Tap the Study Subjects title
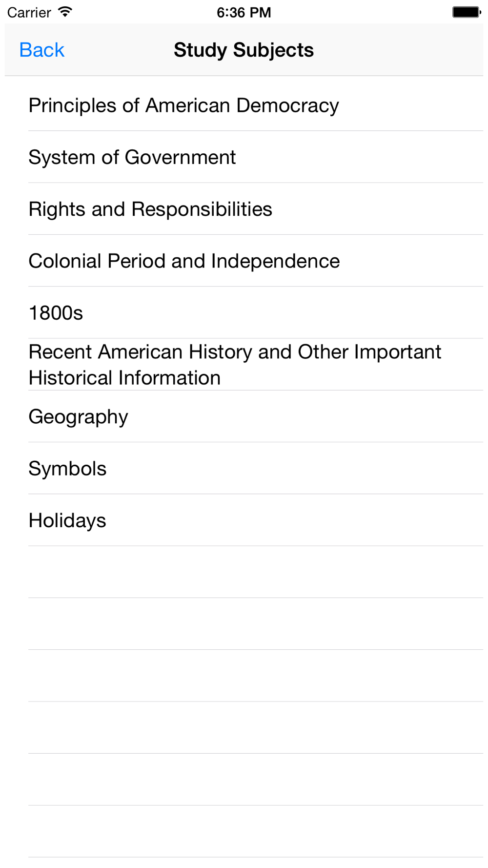The image size is (488, 868). click(x=244, y=50)
